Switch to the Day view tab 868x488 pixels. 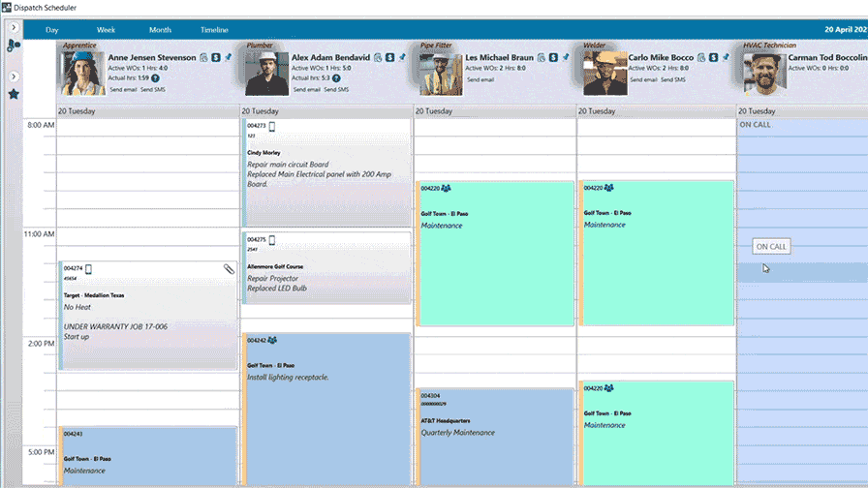coord(52,30)
